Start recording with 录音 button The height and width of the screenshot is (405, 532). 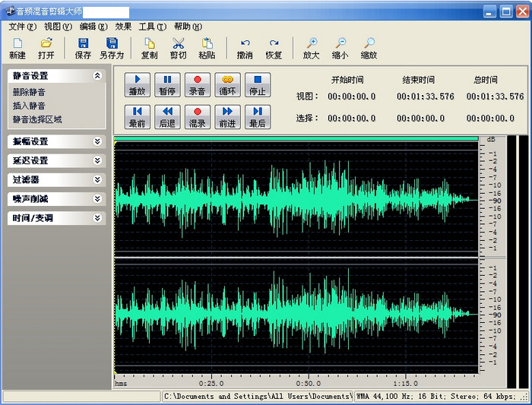coord(197,84)
